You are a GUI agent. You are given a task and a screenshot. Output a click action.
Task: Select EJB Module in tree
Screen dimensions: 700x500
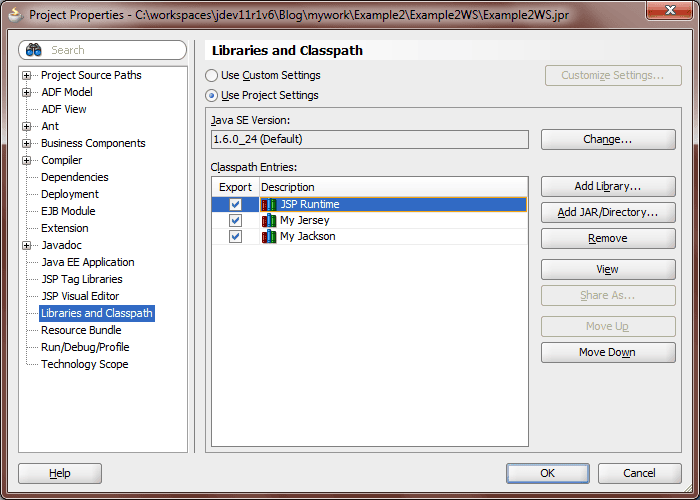[x=68, y=211]
